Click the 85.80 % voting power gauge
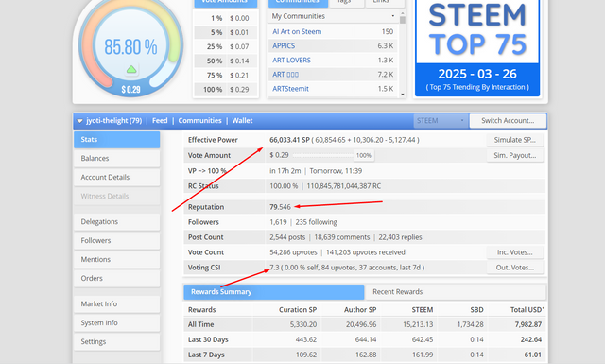This screenshot has width=605, height=364. [130, 46]
